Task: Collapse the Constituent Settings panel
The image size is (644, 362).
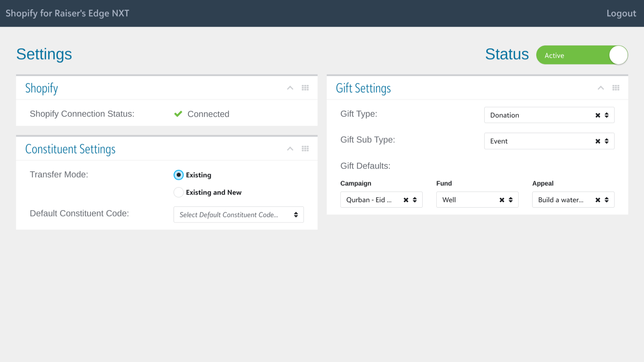Action: 290,149
